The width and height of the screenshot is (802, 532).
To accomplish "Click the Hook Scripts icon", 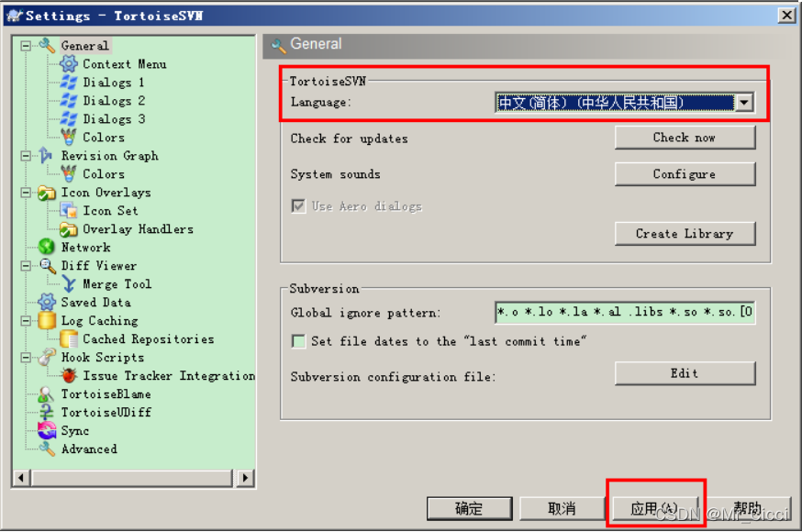I will (47, 357).
